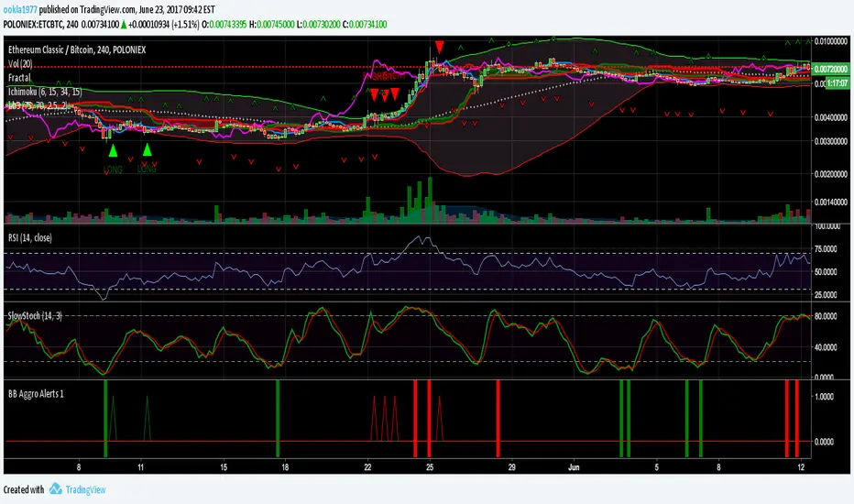Select the Fractal indicator label
Screen dimensions: 854x504
[x=19, y=78]
